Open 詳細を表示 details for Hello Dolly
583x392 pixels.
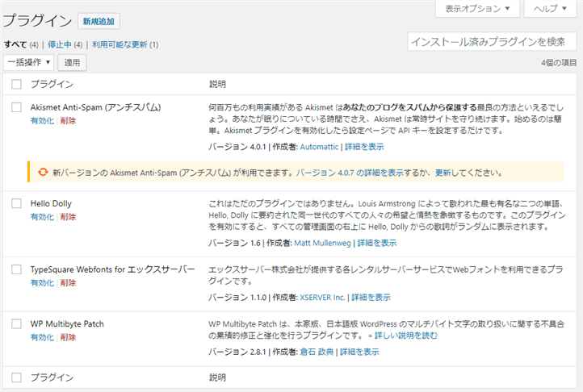coord(376,243)
